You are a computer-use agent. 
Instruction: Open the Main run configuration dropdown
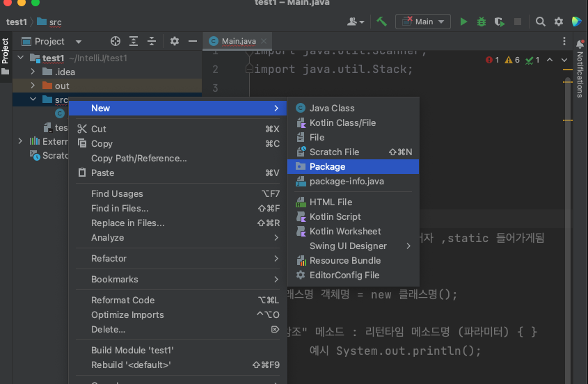tap(423, 22)
